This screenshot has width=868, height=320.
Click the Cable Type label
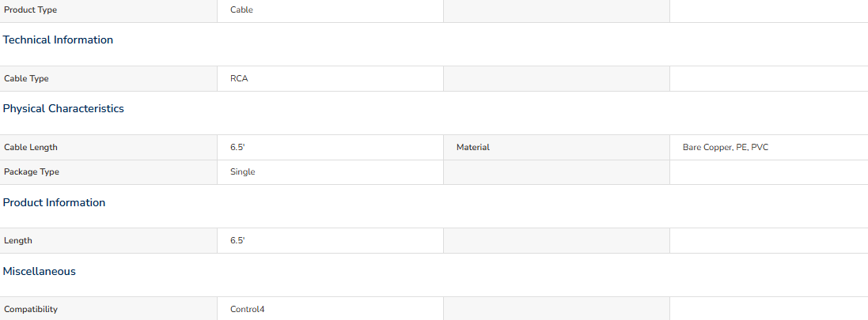27,78
